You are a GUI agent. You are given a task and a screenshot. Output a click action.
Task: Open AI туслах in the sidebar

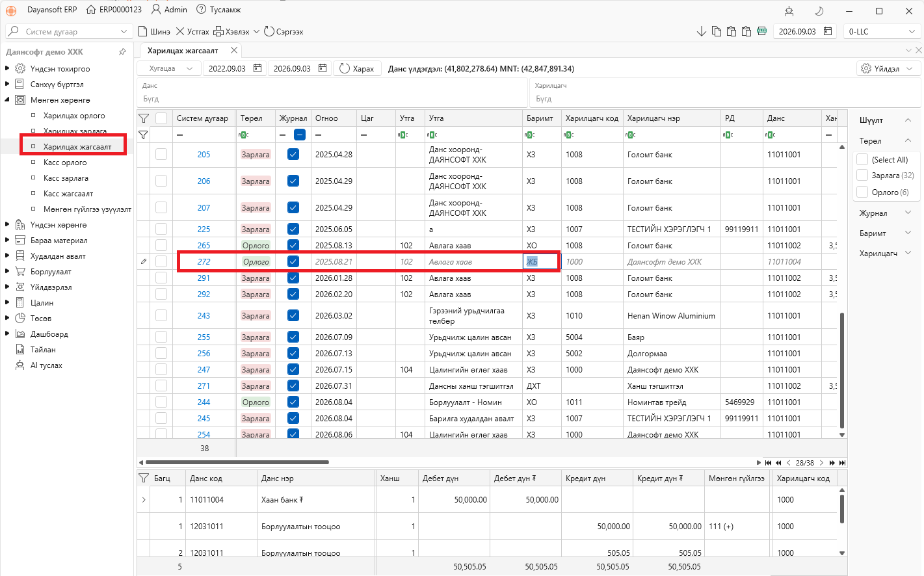pyautogui.click(x=46, y=365)
